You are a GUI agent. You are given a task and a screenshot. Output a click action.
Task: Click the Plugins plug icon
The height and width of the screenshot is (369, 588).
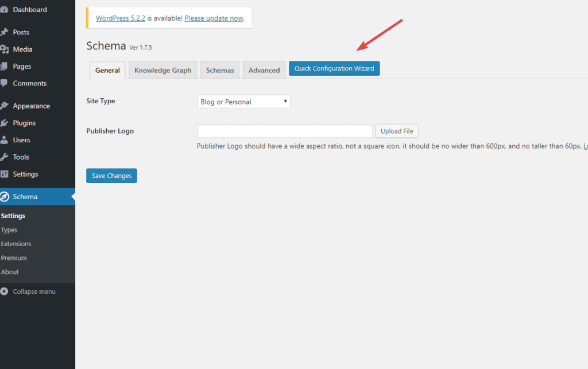tap(4, 123)
